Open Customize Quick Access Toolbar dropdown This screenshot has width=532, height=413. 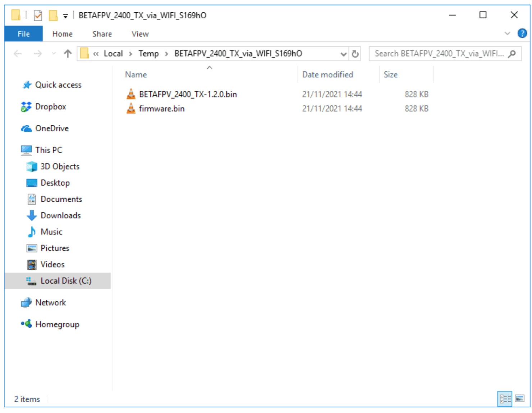point(65,16)
